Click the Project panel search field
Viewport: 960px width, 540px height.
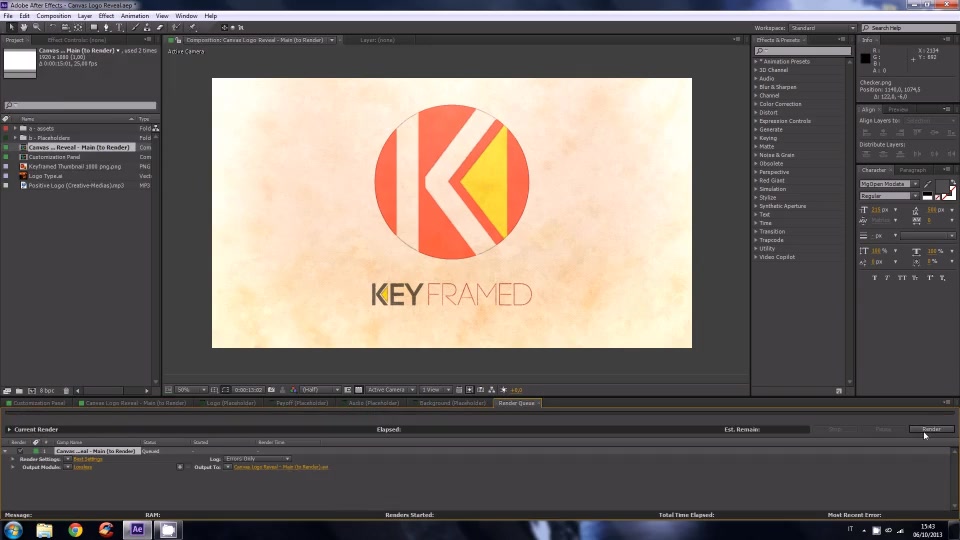[80, 105]
